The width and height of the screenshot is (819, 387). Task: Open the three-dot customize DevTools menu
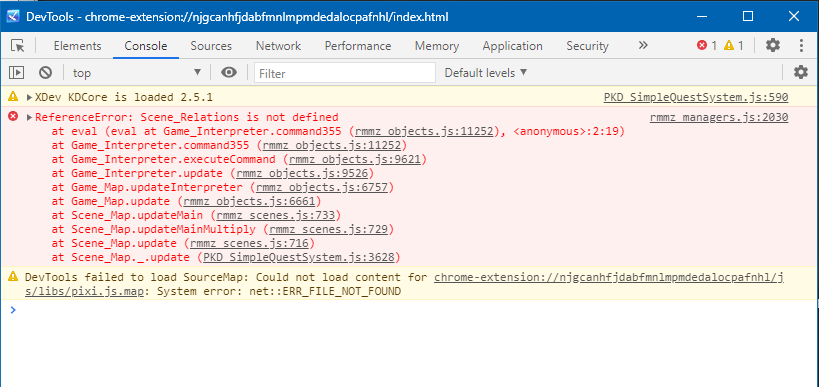(x=801, y=45)
